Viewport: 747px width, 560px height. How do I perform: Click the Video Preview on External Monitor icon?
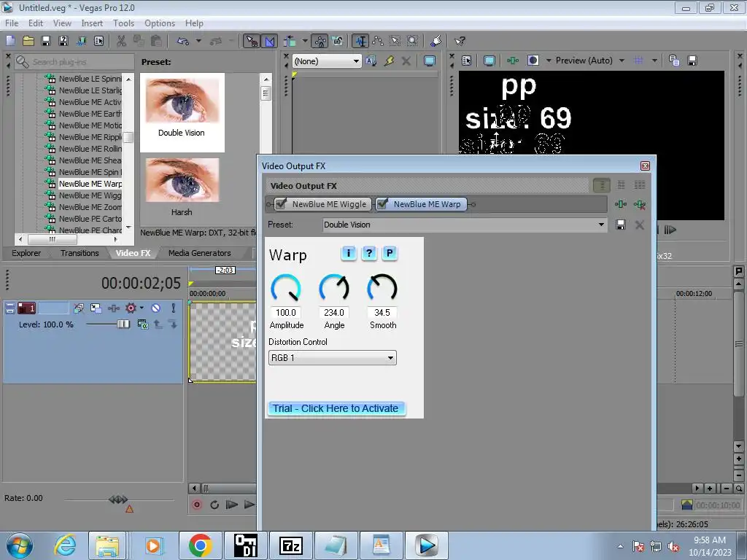pos(489,61)
